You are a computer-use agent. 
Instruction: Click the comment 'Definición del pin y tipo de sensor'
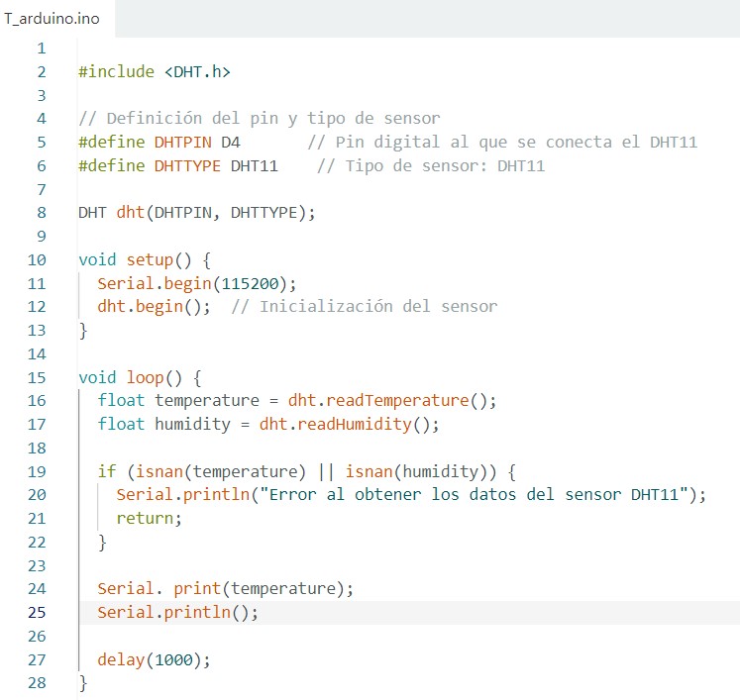point(260,119)
